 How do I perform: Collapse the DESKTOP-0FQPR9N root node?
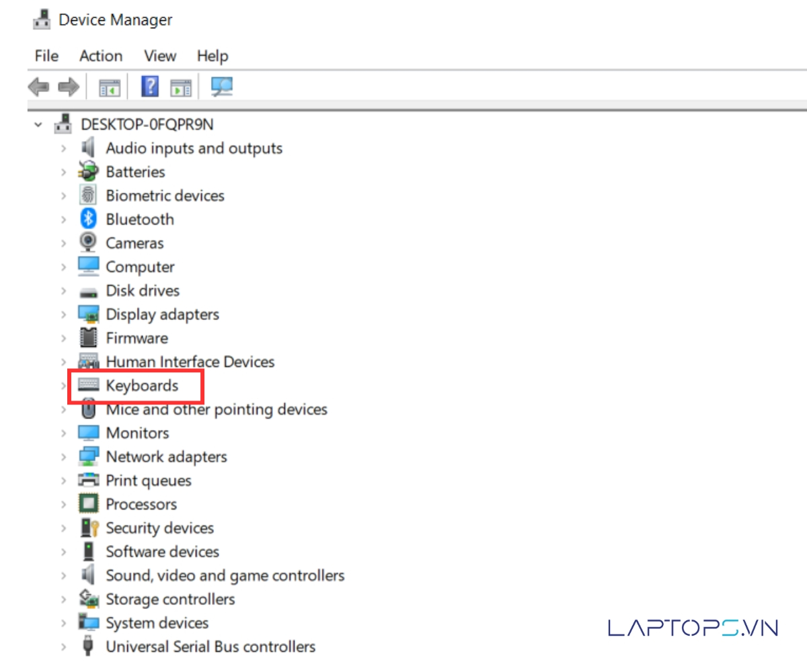(x=39, y=124)
